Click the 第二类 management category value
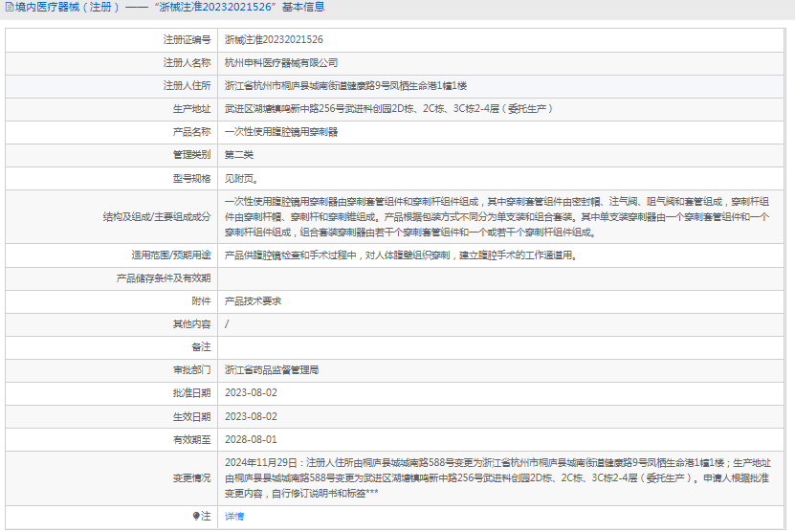The height and width of the screenshot is (532, 795). click(x=239, y=155)
